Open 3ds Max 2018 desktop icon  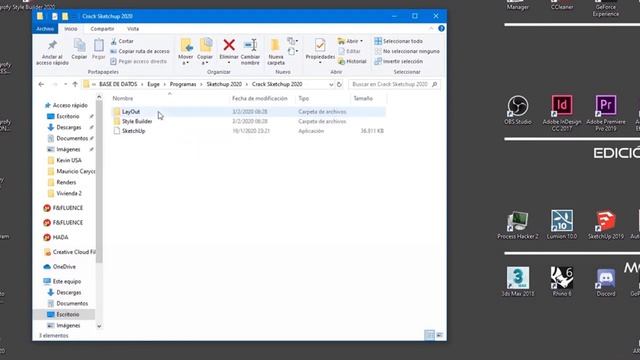[518, 282]
